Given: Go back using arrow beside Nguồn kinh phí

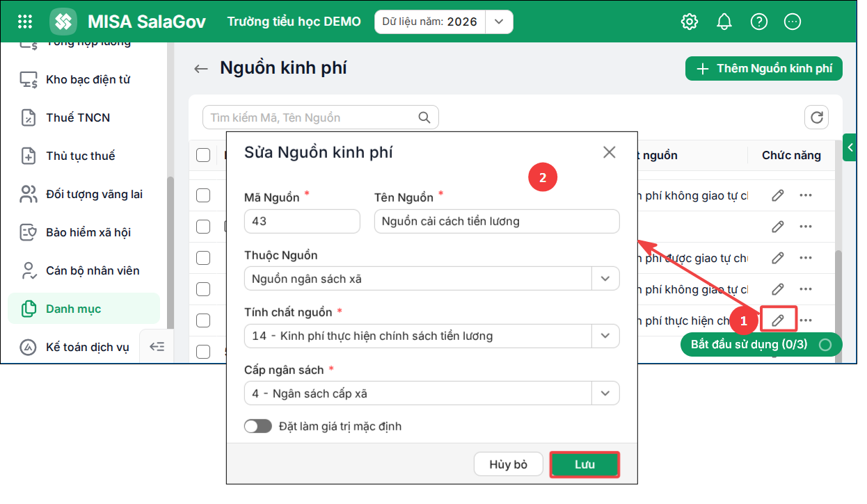Looking at the screenshot, I should click(x=201, y=69).
